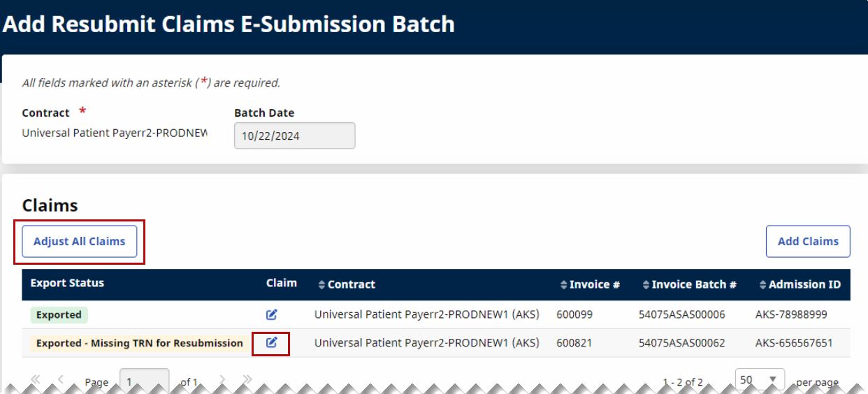Sort claims by Invoice Batch # column
Screen dimensions: 868x394
point(689,284)
